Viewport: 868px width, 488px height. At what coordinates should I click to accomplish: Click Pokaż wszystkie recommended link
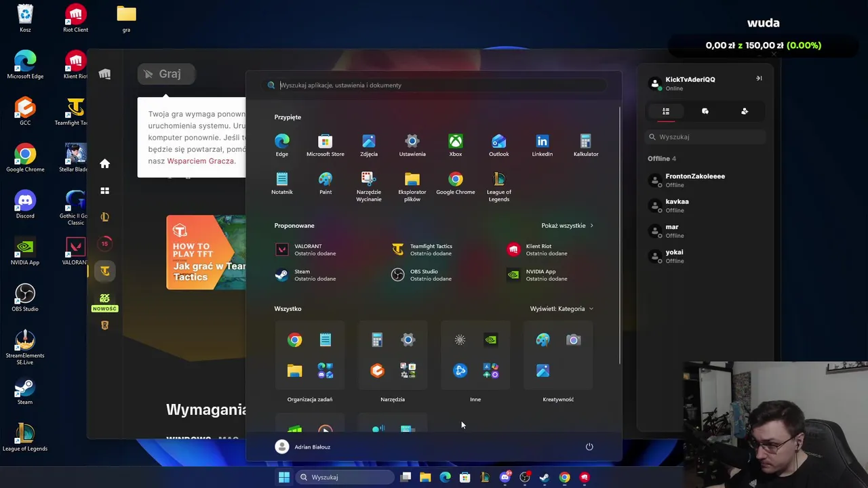click(x=567, y=226)
